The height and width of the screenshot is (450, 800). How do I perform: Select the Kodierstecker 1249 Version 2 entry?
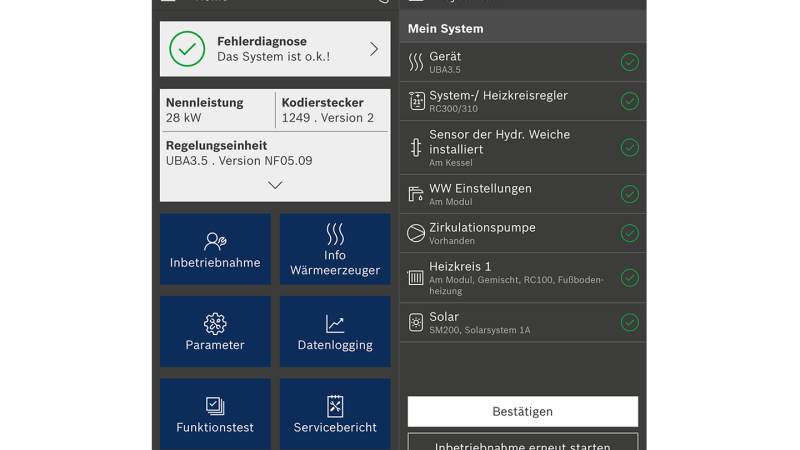328,110
